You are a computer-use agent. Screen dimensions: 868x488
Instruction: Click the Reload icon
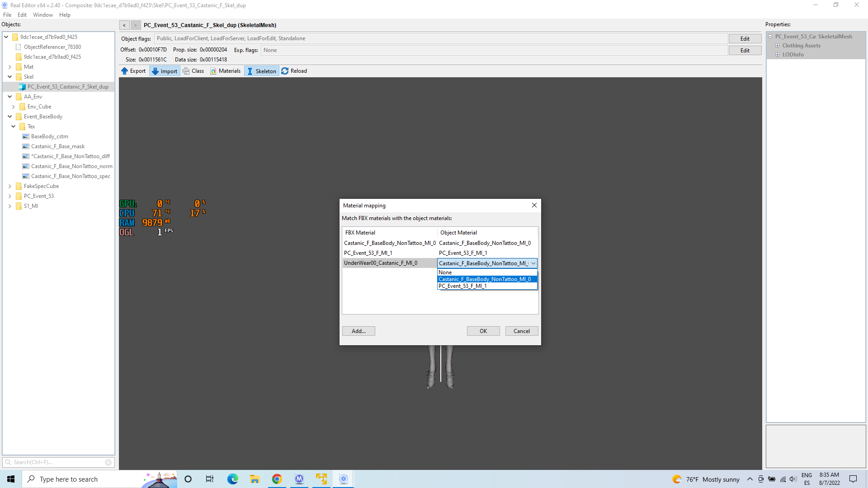click(285, 71)
